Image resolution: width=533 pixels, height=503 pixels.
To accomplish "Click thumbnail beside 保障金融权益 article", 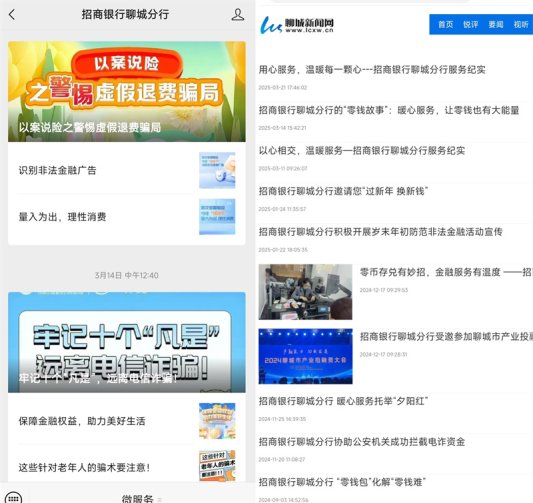I will [x=217, y=421].
